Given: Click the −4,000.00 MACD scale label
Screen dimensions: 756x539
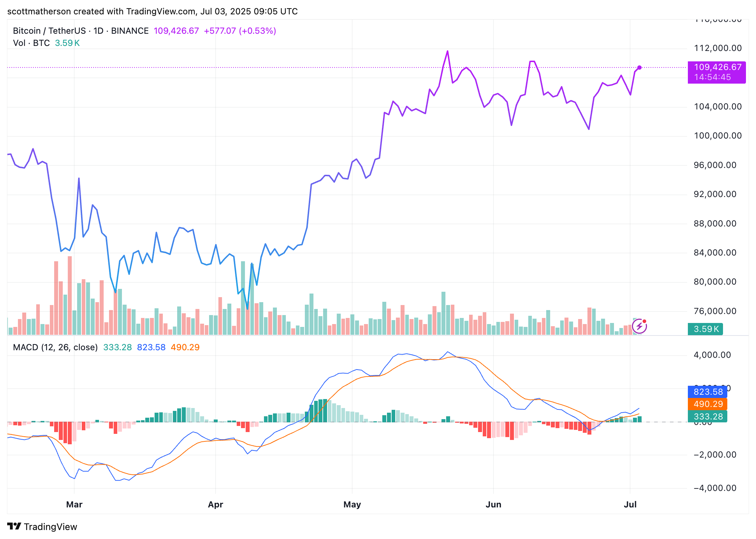Looking at the screenshot, I should coord(715,488).
